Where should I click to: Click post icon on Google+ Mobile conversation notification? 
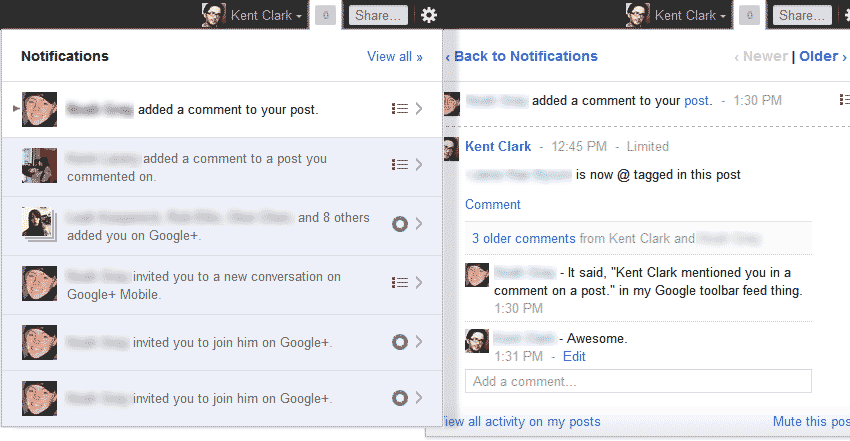400,282
